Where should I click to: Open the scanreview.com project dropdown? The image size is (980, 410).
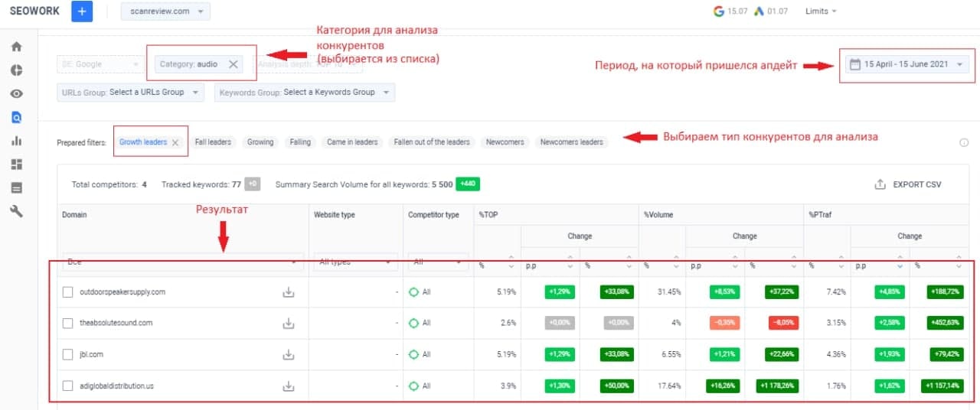pyautogui.click(x=165, y=11)
